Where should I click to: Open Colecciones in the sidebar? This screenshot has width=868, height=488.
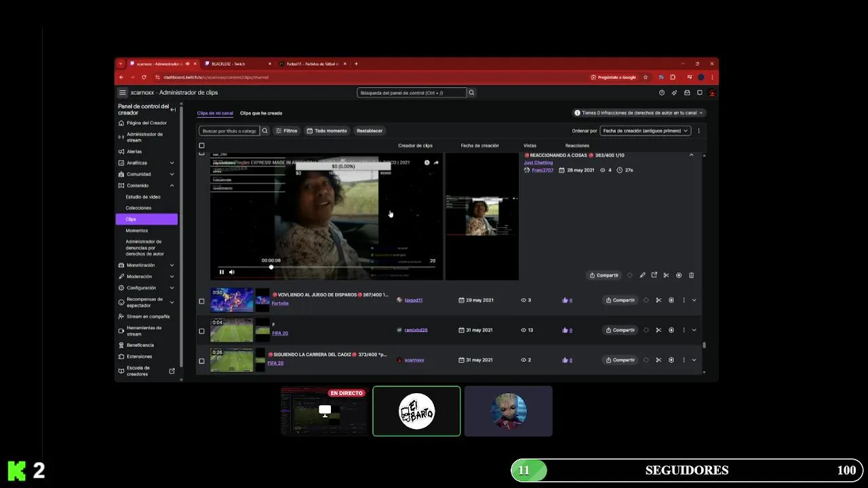(x=138, y=208)
